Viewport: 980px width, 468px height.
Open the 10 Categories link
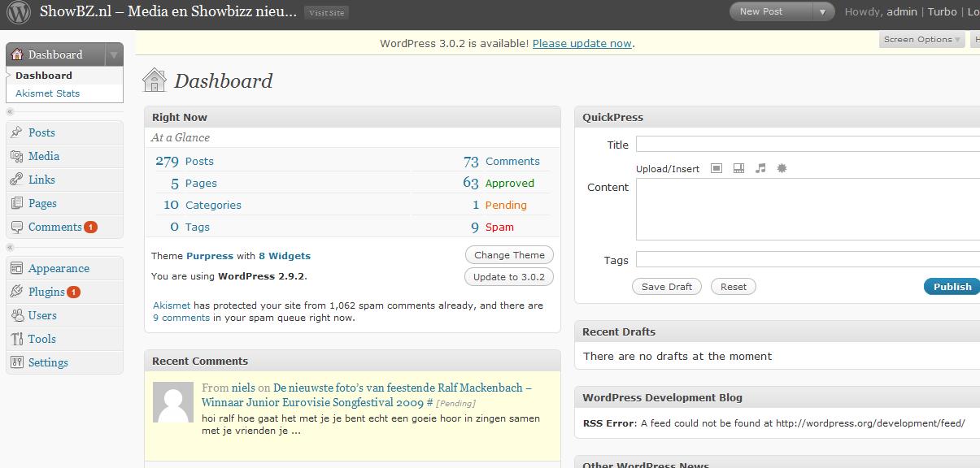click(203, 205)
